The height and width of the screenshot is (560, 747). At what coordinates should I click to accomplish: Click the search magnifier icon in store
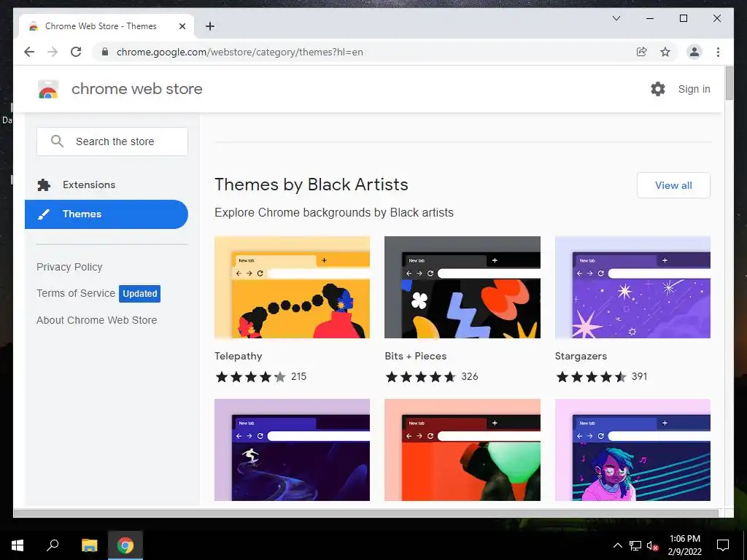click(x=57, y=141)
